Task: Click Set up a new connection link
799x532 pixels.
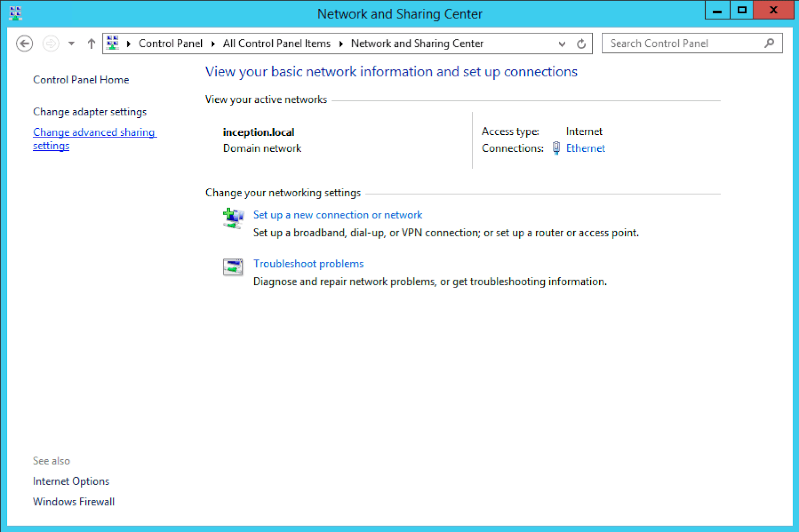Action: 338,215
